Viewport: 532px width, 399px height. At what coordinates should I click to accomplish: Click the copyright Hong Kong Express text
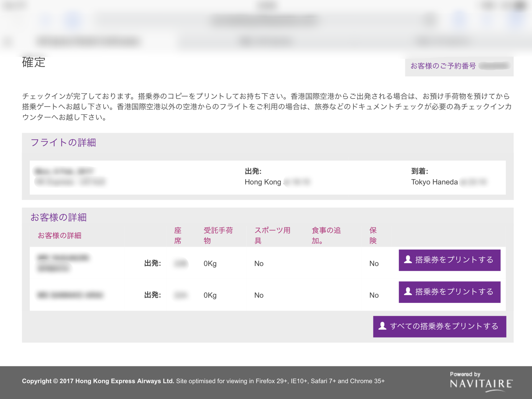pos(98,381)
